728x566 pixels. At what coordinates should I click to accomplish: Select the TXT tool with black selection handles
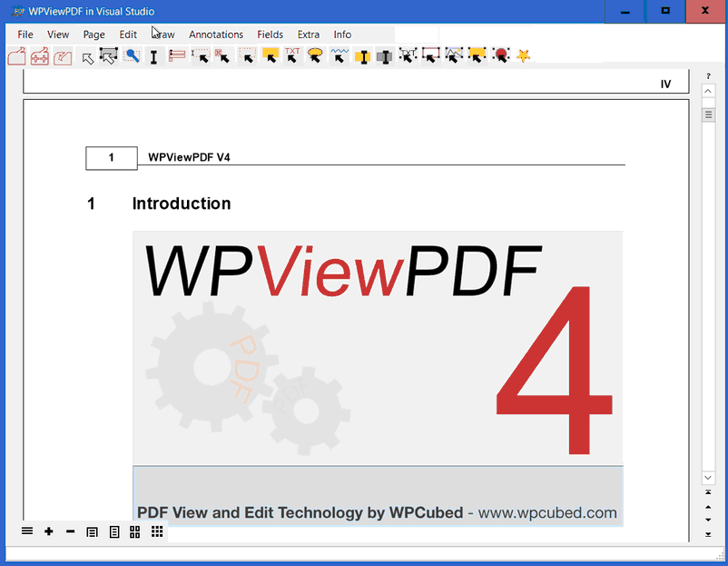[408, 55]
